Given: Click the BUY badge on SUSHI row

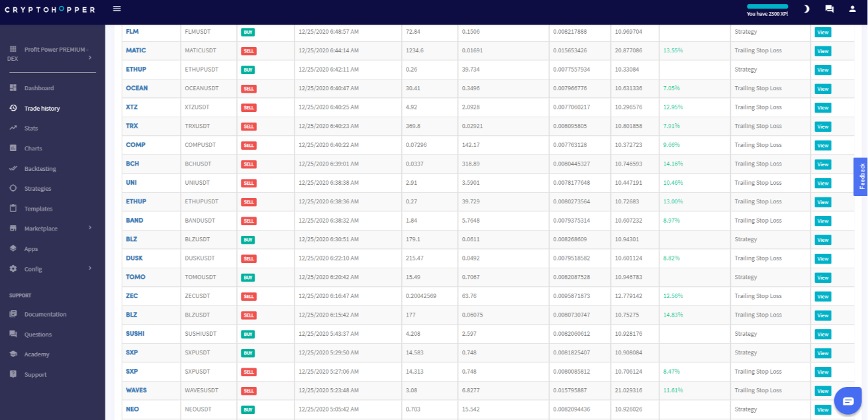Looking at the screenshot, I should [248, 335].
